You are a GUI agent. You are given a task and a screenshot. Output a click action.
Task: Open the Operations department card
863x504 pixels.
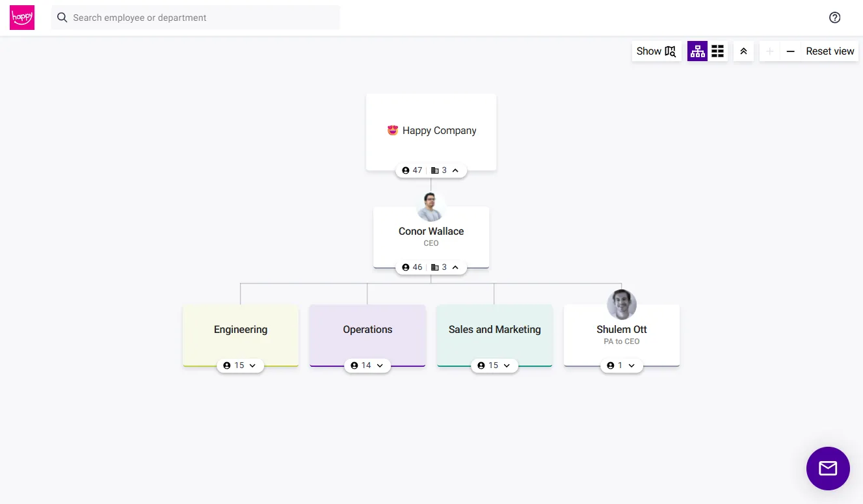click(x=367, y=336)
